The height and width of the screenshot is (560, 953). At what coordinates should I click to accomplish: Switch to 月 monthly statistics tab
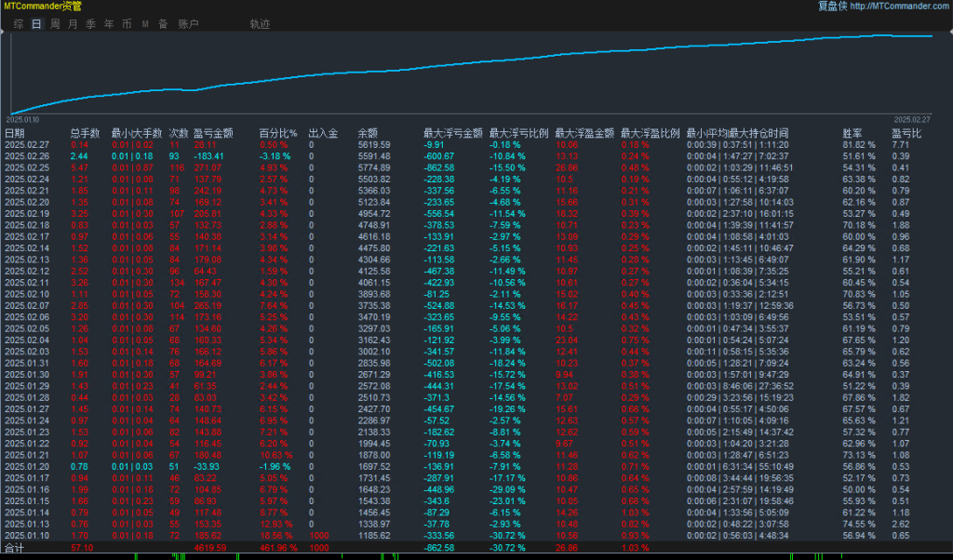[73, 23]
